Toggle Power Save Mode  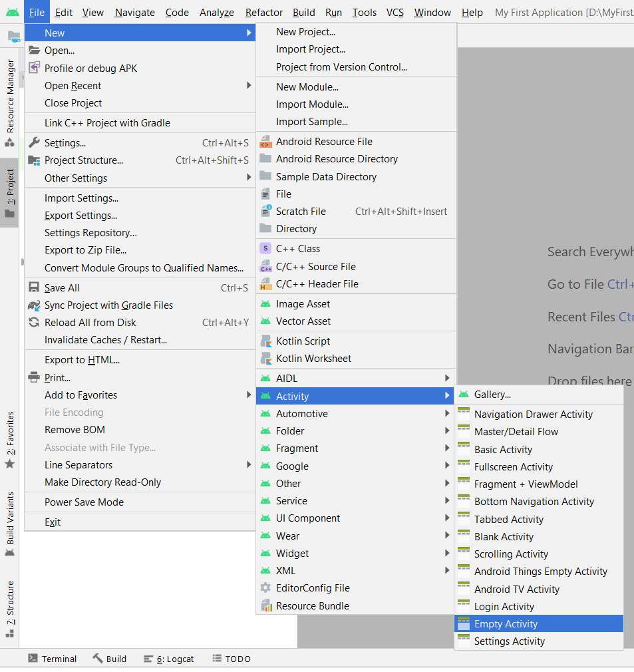140,502
